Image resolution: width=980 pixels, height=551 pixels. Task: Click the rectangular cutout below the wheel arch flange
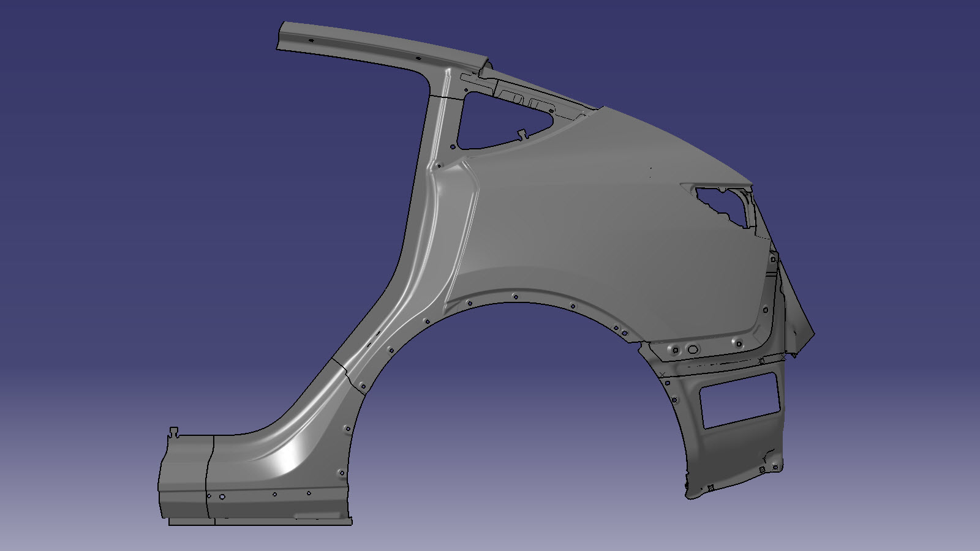click(740, 400)
